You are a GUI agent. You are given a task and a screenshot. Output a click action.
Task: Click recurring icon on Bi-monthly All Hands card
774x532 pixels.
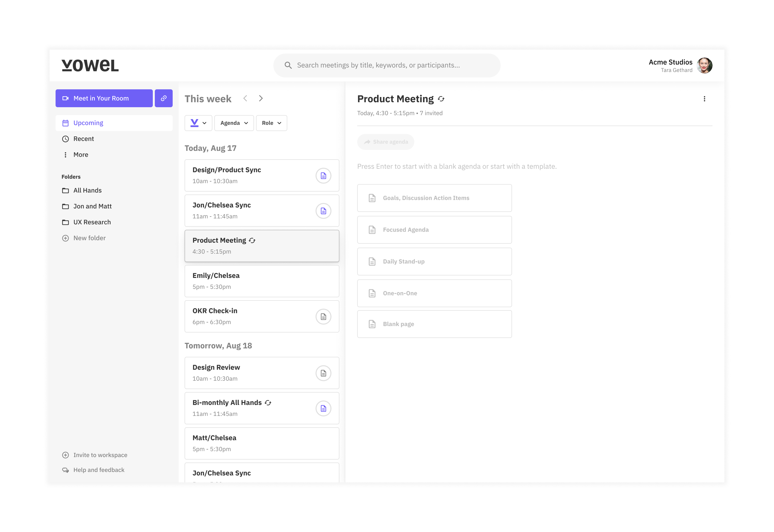point(268,403)
